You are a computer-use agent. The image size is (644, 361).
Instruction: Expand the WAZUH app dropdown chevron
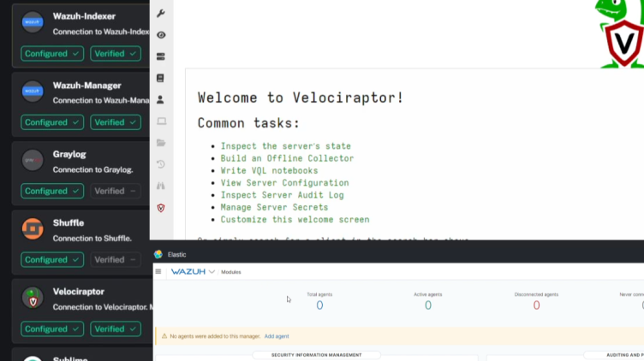[x=212, y=272]
